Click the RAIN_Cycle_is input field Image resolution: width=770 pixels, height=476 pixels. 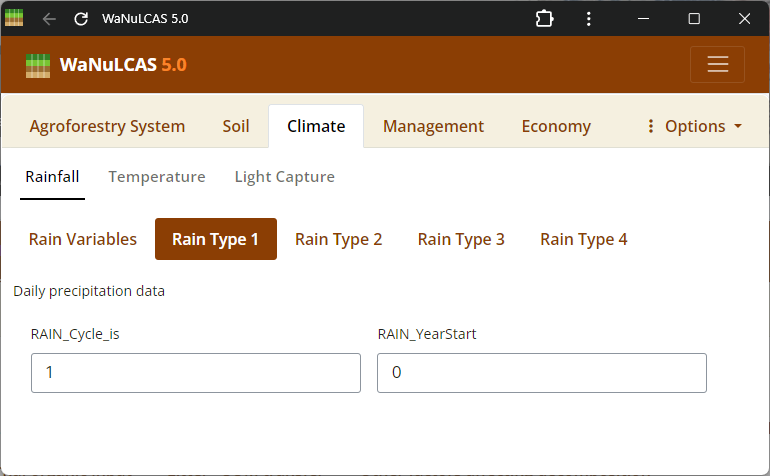tap(196, 372)
